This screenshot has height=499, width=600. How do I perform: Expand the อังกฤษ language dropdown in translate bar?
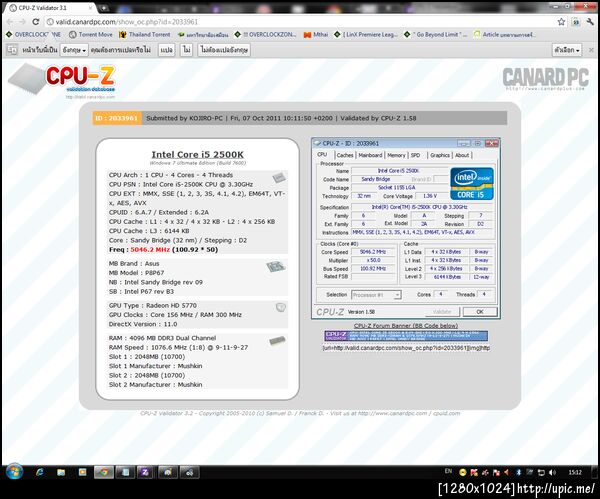pos(74,50)
